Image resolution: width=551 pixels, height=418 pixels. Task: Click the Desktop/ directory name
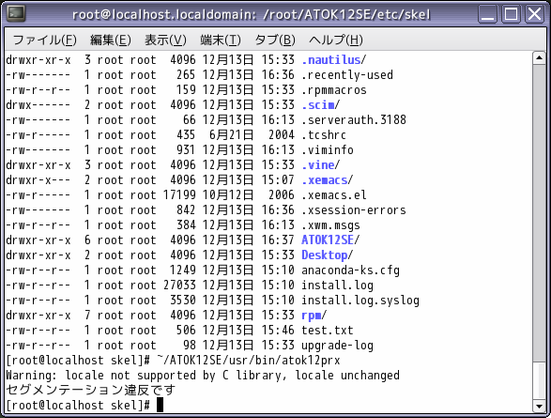point(327,255)
